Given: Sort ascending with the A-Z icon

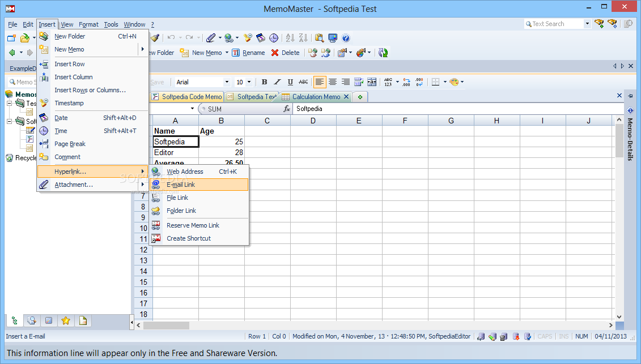Looking at the screenshot, I should pos(290,38).
